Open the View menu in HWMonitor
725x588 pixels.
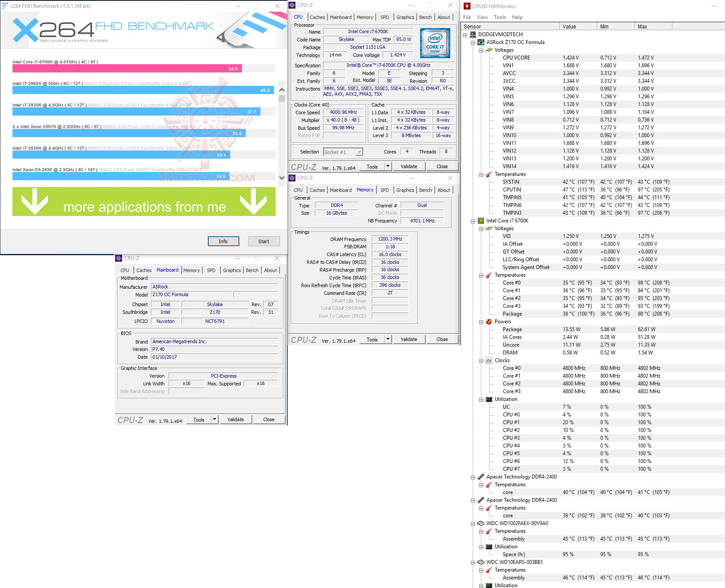pyautogui.click(x=482, y=17)
